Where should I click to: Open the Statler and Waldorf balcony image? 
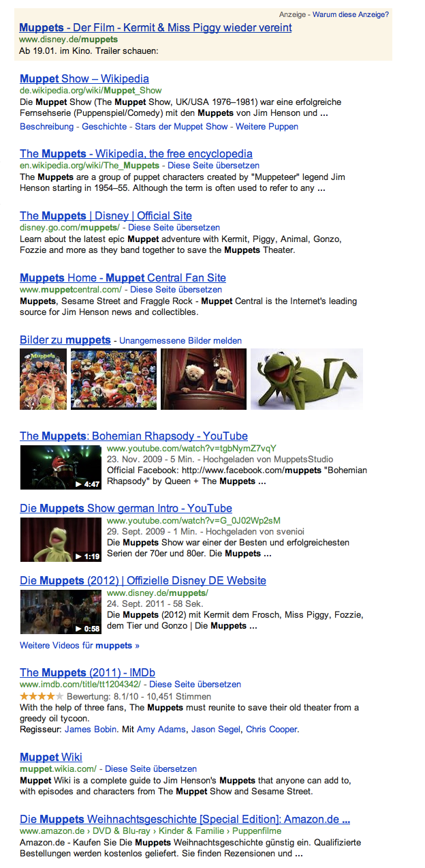pos(204,379)
